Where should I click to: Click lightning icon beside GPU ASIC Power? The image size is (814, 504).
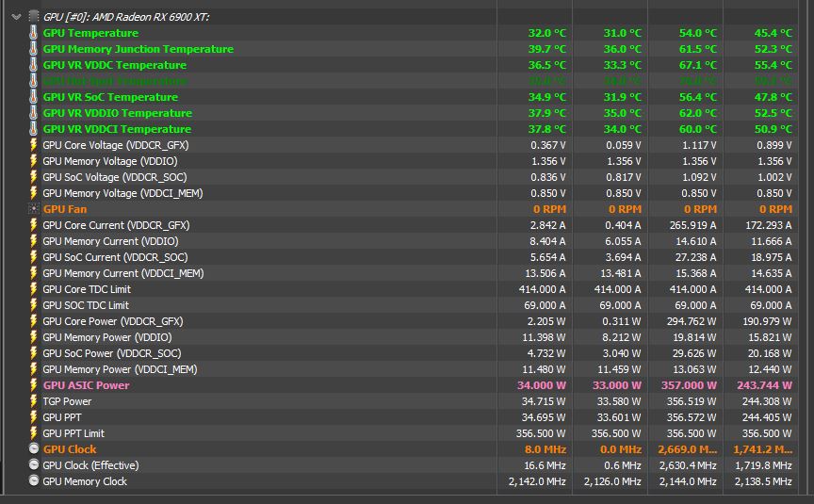(x=34, y=385)
